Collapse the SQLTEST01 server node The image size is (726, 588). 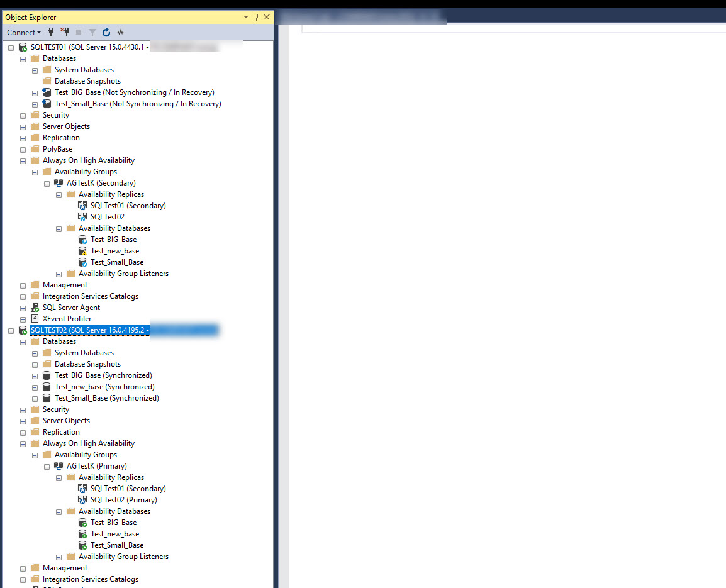11,48
